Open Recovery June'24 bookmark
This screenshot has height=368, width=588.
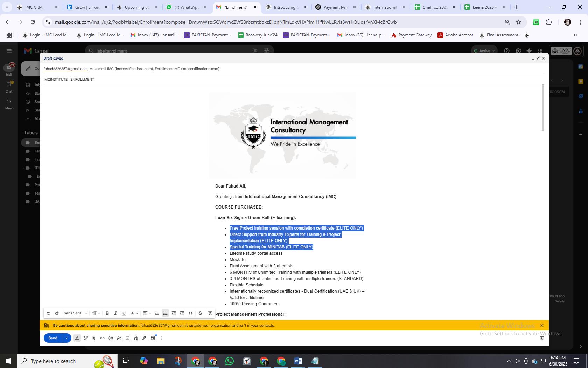(x=258, y=35)
